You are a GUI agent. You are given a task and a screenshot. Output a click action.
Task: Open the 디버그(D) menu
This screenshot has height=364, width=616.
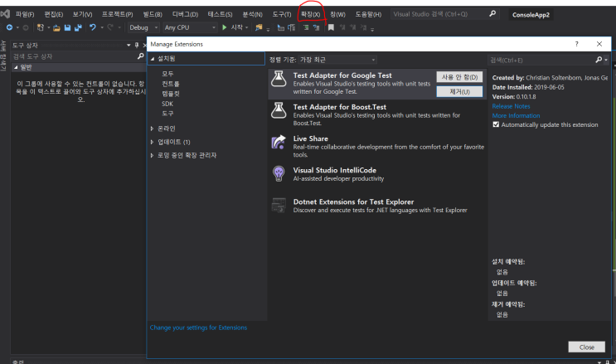[185, 15]
